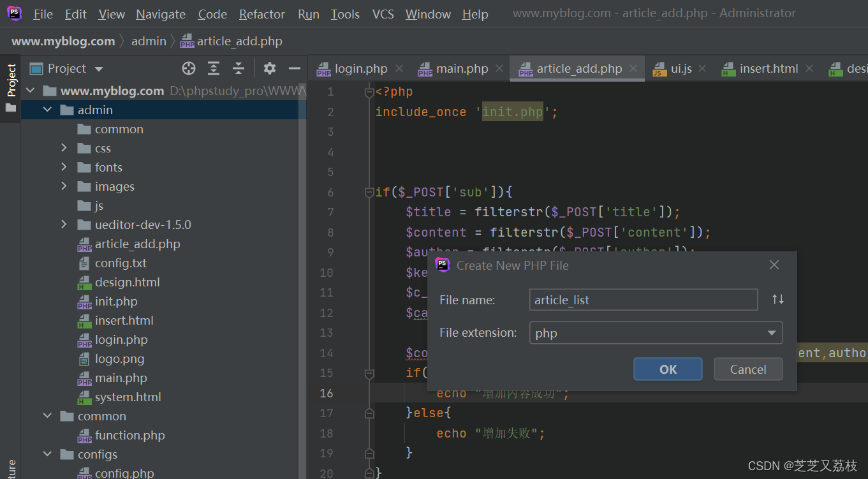Click www.myblog.com breadcrumb
The width and height of the screenshot is (868, 479).
[63, 41]
